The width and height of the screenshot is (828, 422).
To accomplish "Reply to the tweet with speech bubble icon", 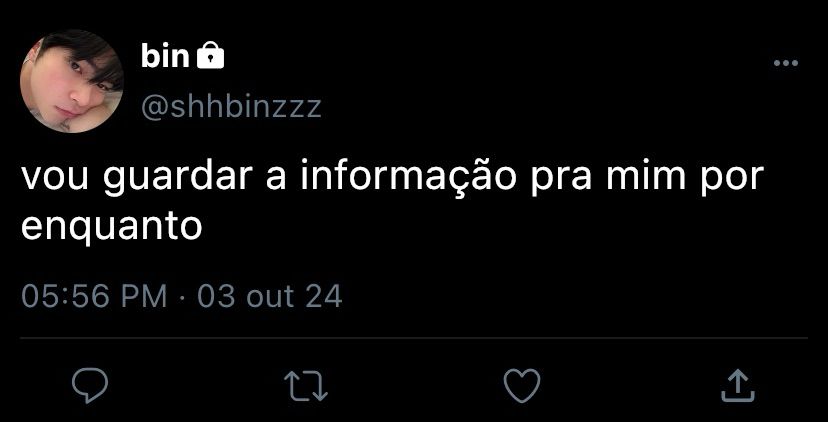I will [90, 386].
